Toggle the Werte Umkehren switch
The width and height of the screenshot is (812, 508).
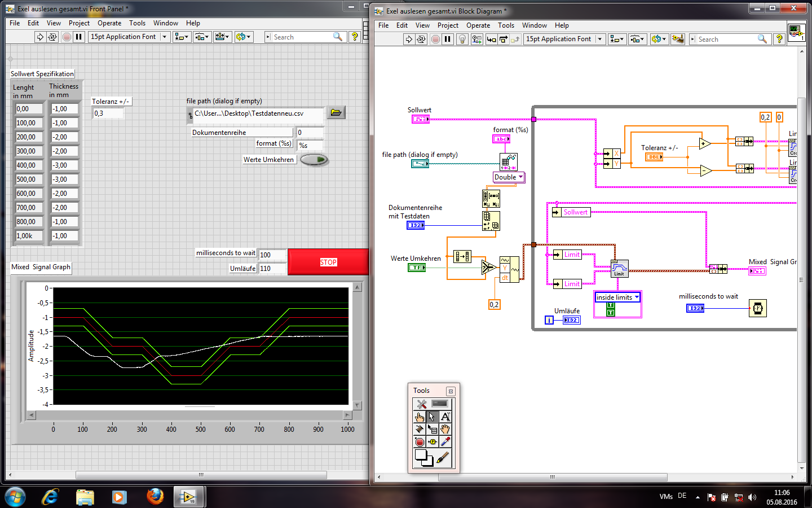point(314,160)
